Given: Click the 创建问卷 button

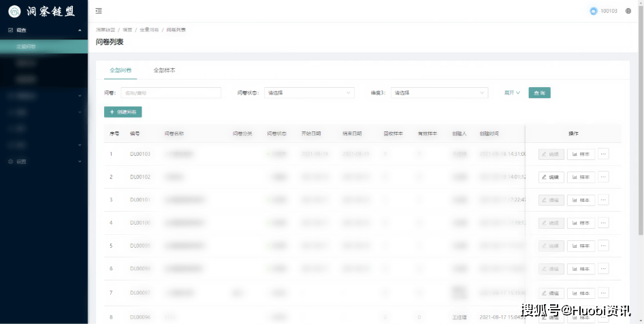Looking at the screenshot, I should pyautogui.click(x=123, y=112).
